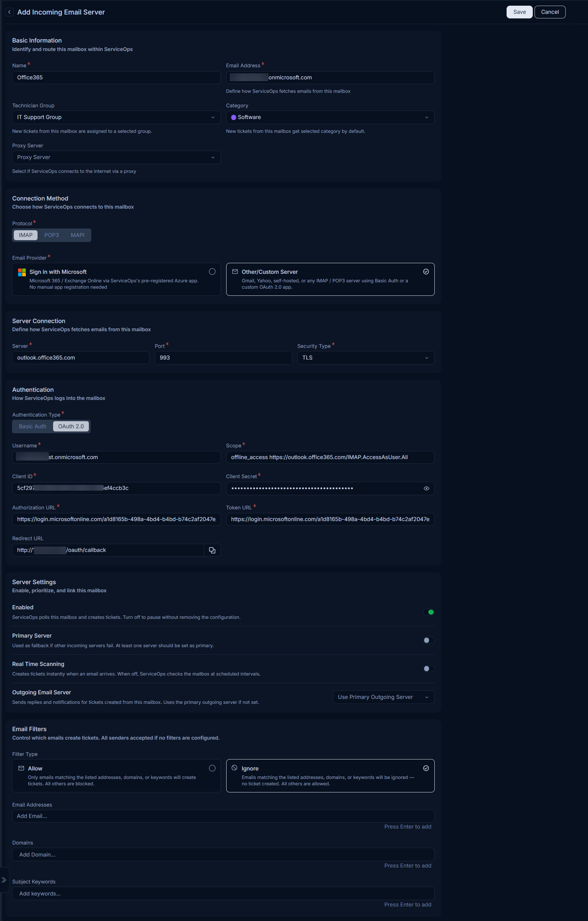The image size is (588, 921).
Task: Click the Server Connection section heading
Action: pyautogui.click(x=39, y=321)
